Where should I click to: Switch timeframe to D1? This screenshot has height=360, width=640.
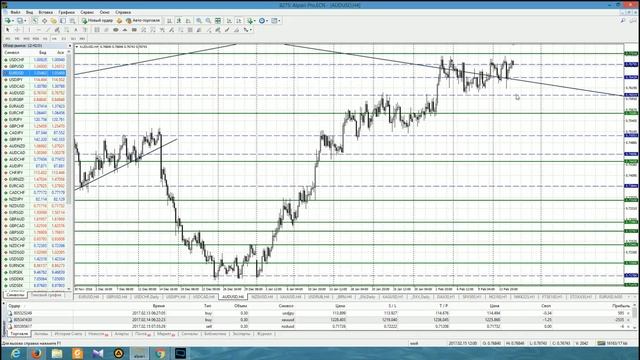[64, 39]
